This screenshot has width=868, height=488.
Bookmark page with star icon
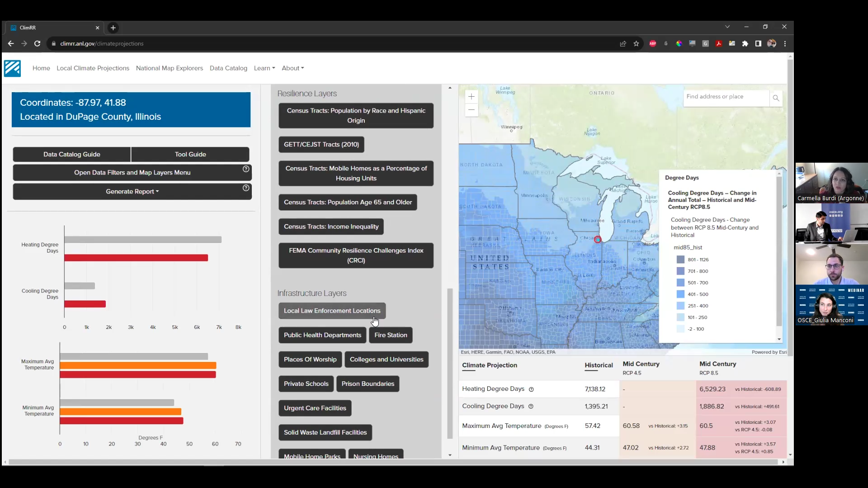pos(636,44)
